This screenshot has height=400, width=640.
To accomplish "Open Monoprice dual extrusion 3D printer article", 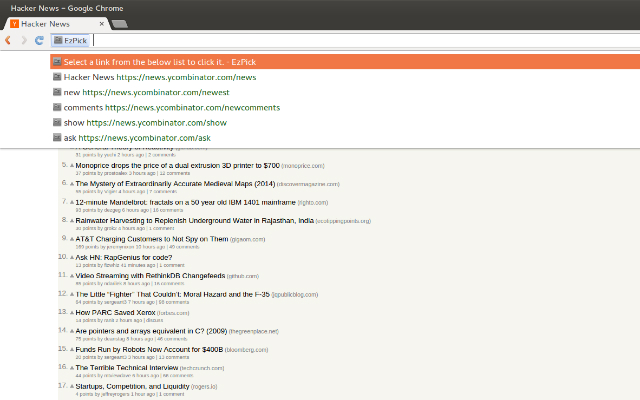I will click(x=178, y=165).
